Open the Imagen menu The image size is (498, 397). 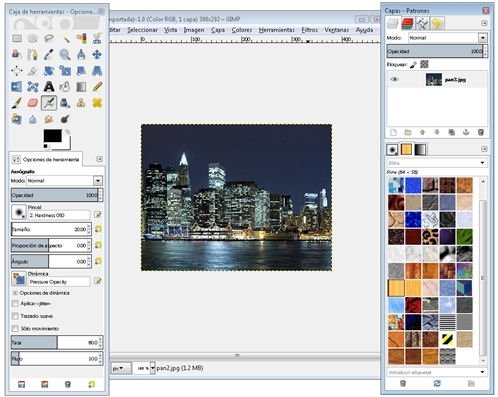(x=194, y=30)
